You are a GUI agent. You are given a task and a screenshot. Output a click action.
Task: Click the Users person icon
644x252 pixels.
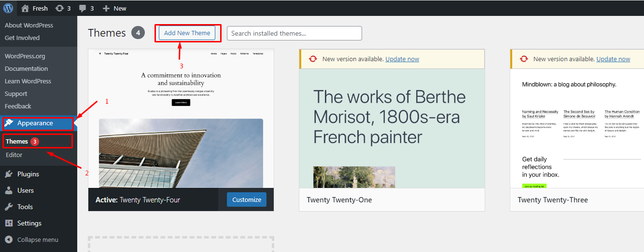pos(9,190)
